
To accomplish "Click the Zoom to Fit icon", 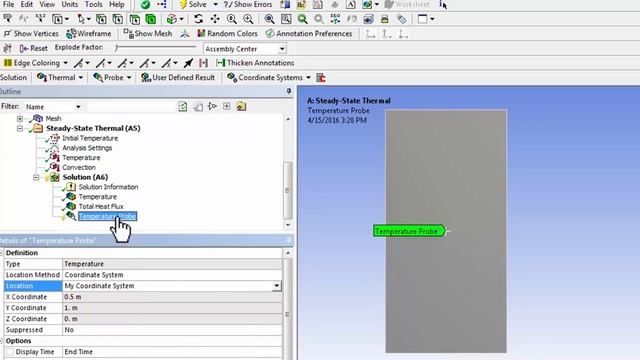I will pyautogui.click(x=269, y=19).
